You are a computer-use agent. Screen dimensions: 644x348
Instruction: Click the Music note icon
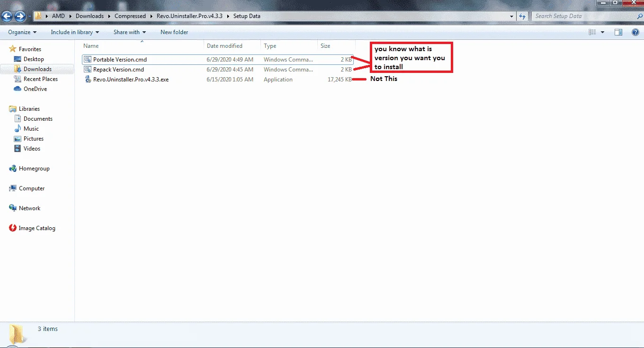coord(18,129)
